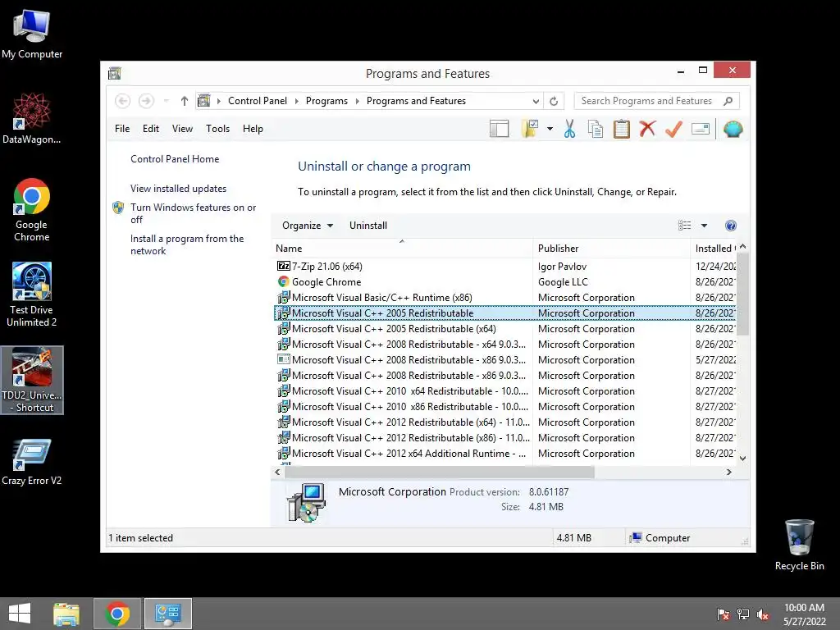Select TDU2_Unive... Shortcut desktop icon
The image size is (840, 630).
32,380
